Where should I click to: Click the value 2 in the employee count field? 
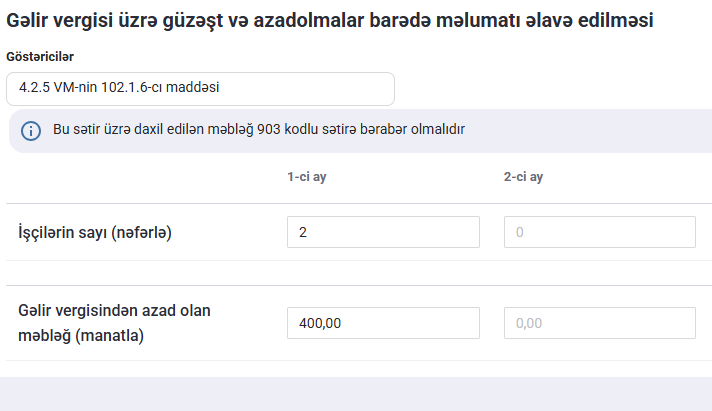[x=303, y=233]
